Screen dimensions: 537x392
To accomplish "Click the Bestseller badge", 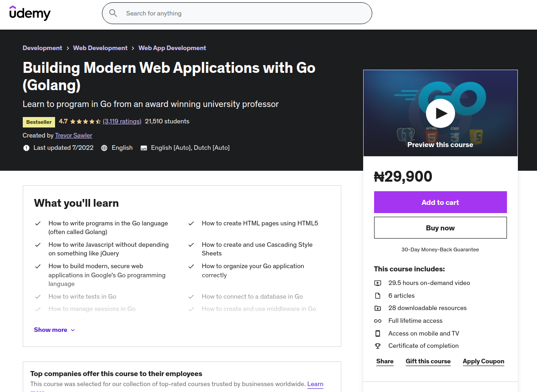I will [x=39, y=122].
